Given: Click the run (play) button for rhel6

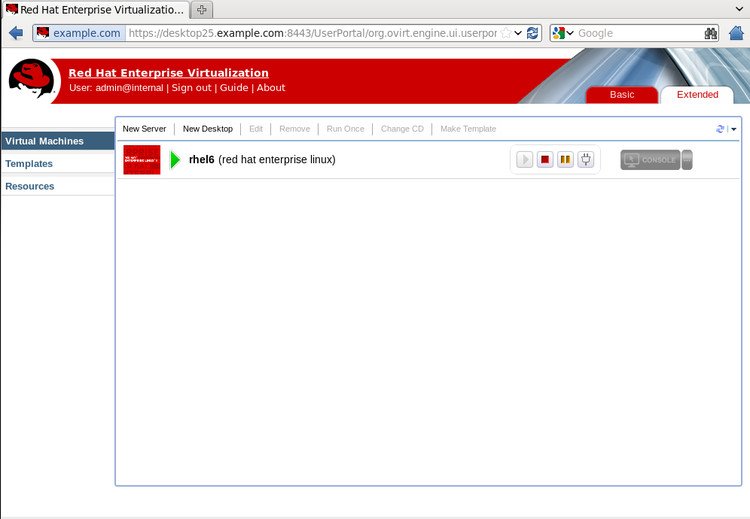Looking at the screenshot, I should (x=525, y=159).
